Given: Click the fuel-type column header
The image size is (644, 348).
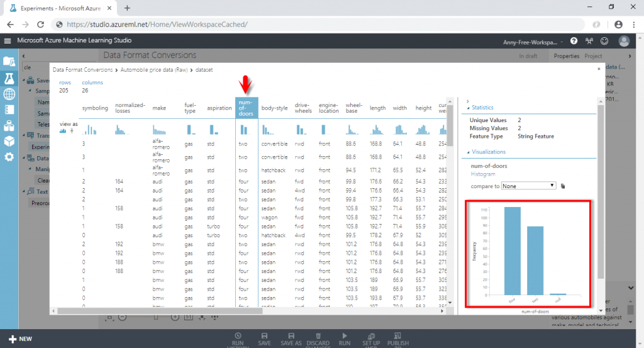Looking at the screenshot, I should pyautogui.click(x=190, y=108).
